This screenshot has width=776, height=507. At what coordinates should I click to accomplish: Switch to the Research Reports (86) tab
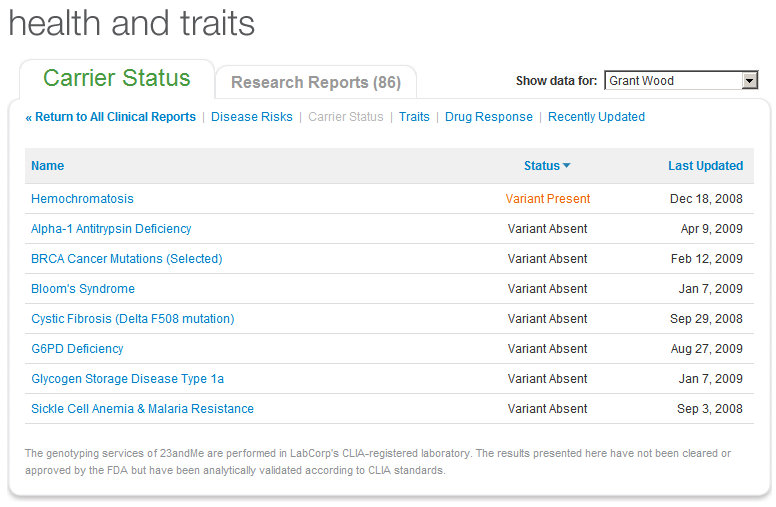click(x=316, y=82)
